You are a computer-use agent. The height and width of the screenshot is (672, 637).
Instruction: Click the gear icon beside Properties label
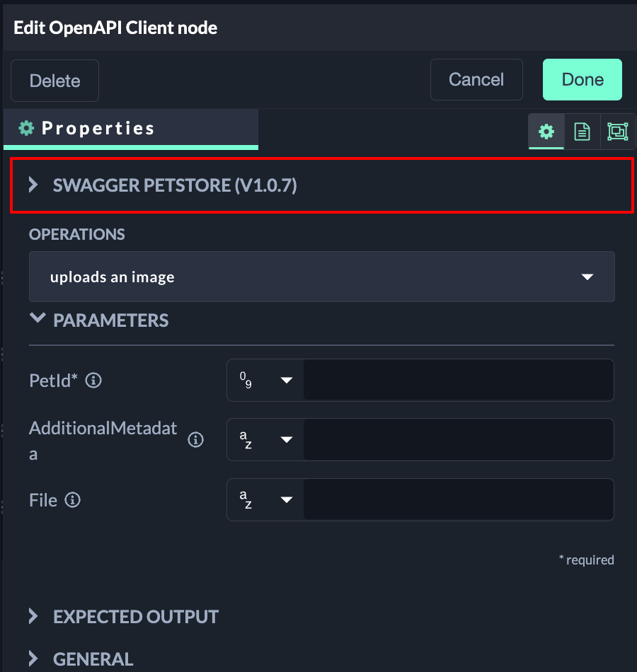[x=26, y=128]
